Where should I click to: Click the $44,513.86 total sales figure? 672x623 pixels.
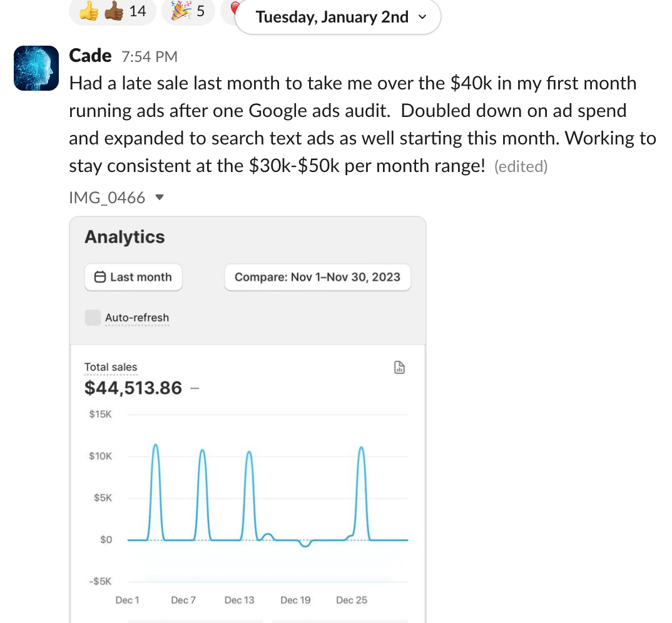(x=133, y=388)
